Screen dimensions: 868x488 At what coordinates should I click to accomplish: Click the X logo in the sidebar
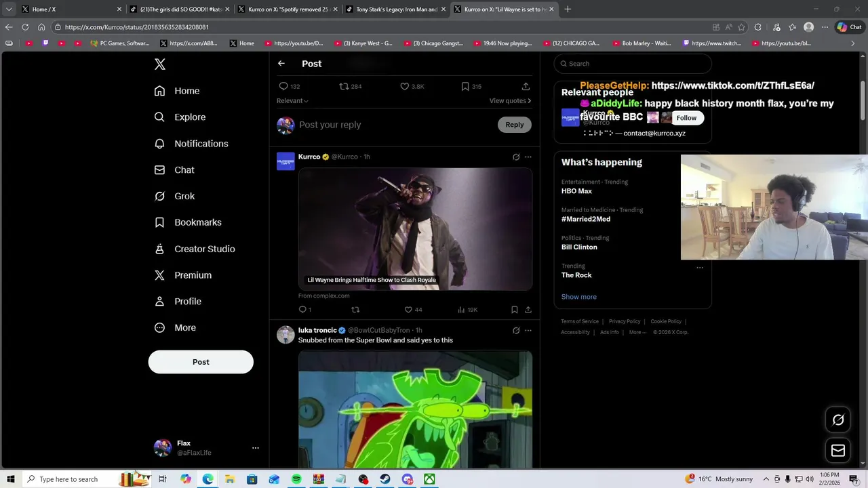pyautogui.click(x=160, y=64)
